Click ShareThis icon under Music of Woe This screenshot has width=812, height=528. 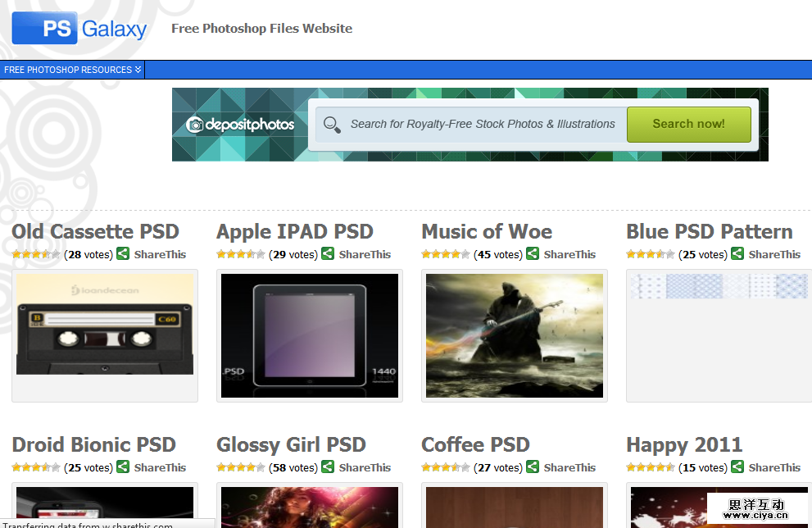click(x=533, y=254)
